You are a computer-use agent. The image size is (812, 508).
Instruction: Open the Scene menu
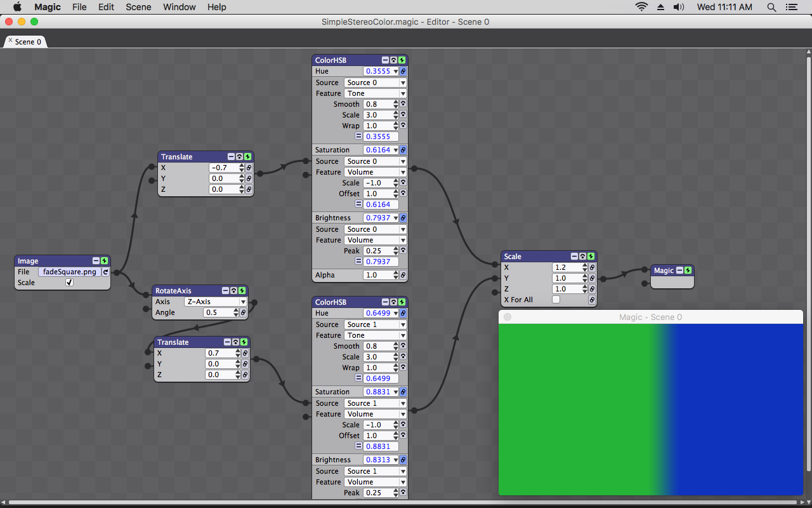(x=138, y=7)
